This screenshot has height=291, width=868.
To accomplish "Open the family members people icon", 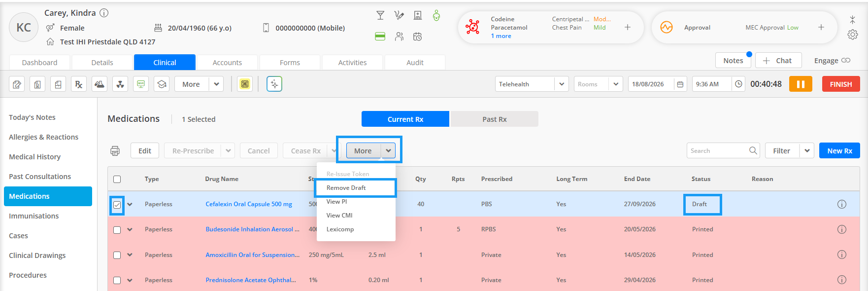I will 399,36.
